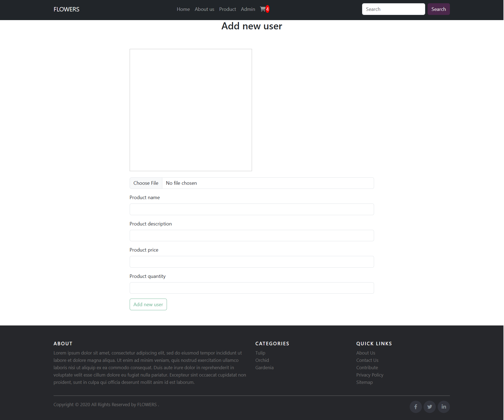Screen dimensions: 504x420
Task: Open the shopping cart icon
Action: point(263,9)
